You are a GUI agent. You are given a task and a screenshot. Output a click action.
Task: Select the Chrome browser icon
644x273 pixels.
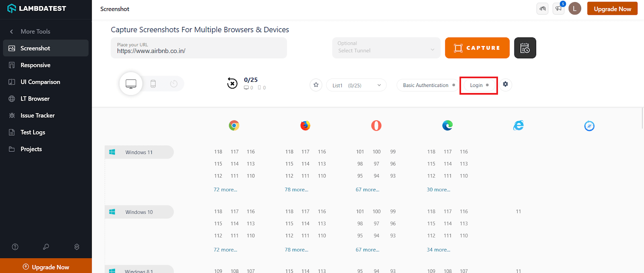tap(234, 126)
